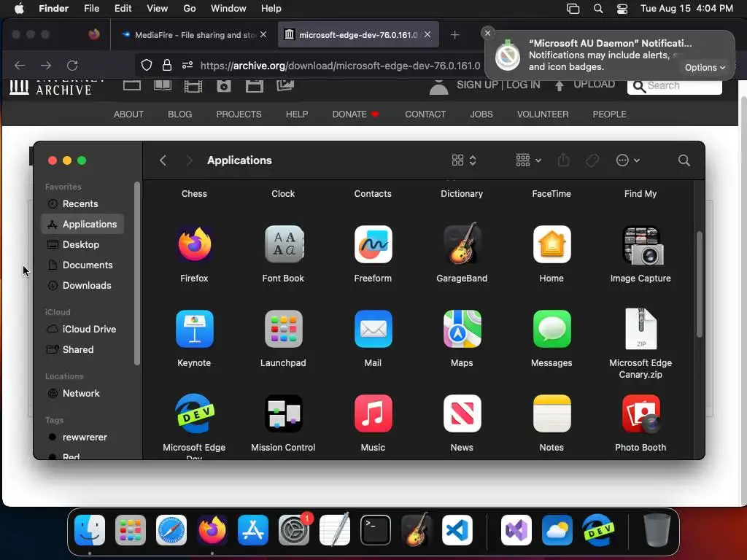Open the Firefox app in Applications

(194, 244)
